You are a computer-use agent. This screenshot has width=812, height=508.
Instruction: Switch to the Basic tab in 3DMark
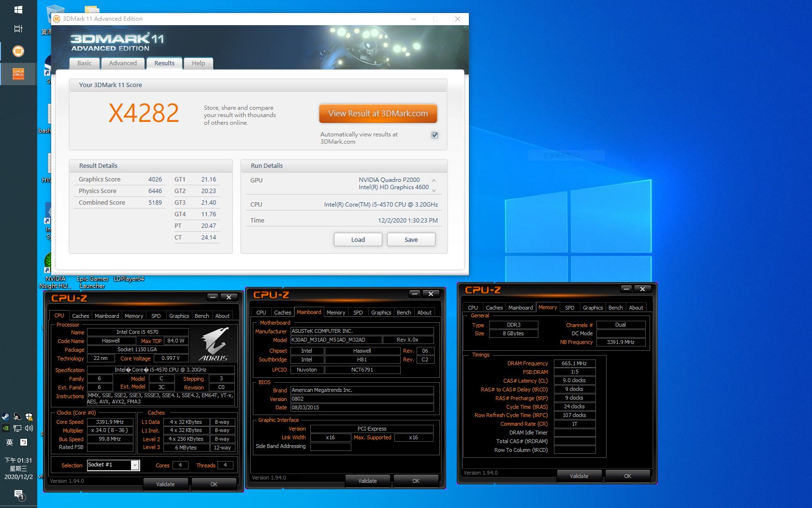click(x=85, y=63)
